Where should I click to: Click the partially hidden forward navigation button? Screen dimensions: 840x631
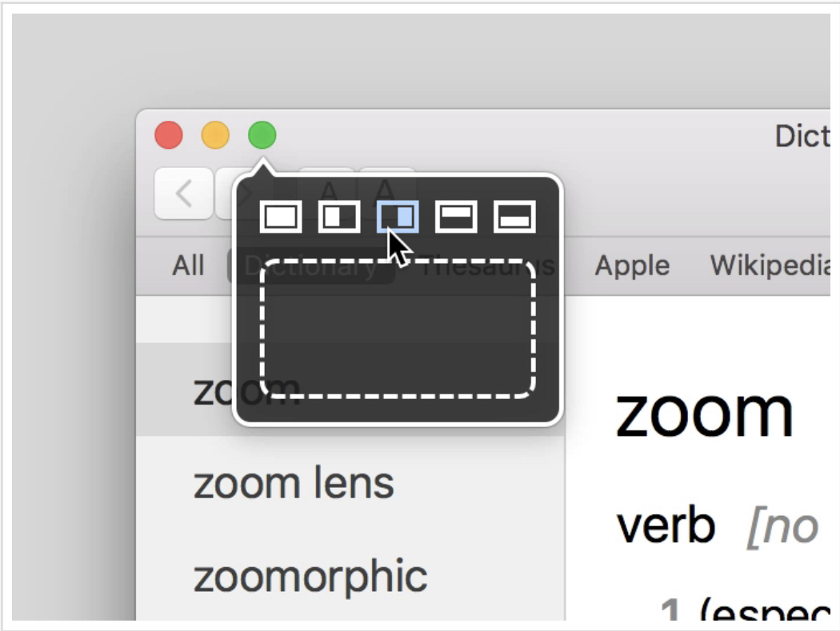(226, 194)
